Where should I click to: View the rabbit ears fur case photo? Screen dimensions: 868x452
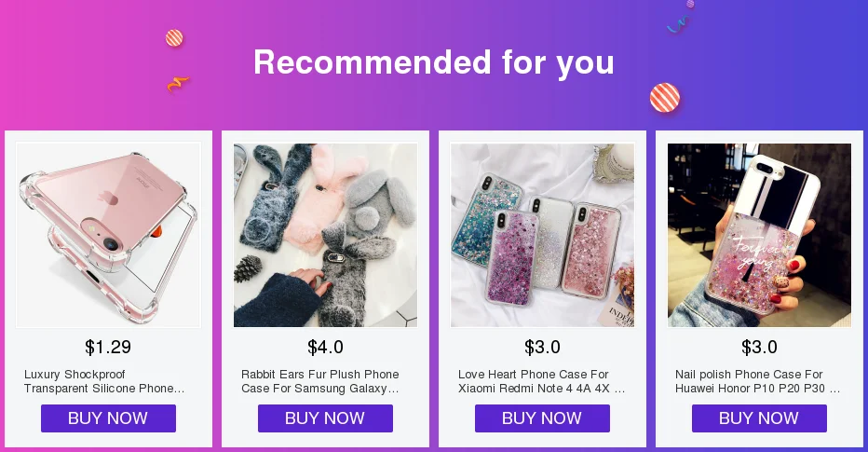click(326, 235)
